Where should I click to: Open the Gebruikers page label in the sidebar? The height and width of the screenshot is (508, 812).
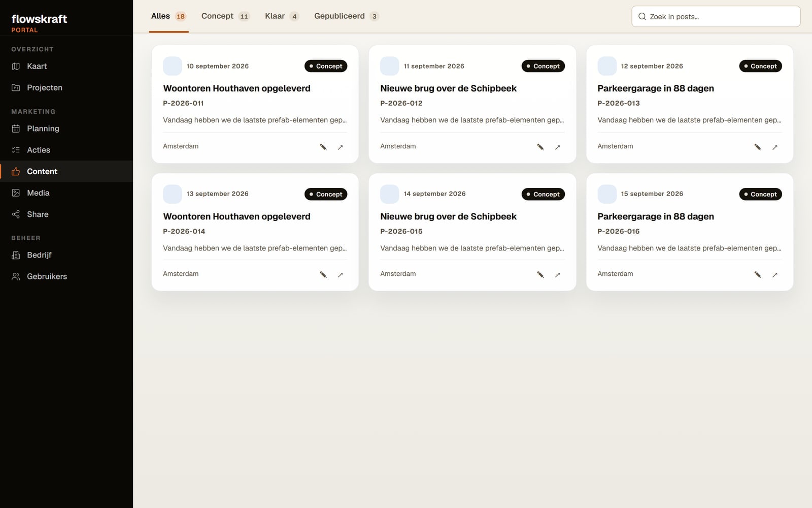47,276
